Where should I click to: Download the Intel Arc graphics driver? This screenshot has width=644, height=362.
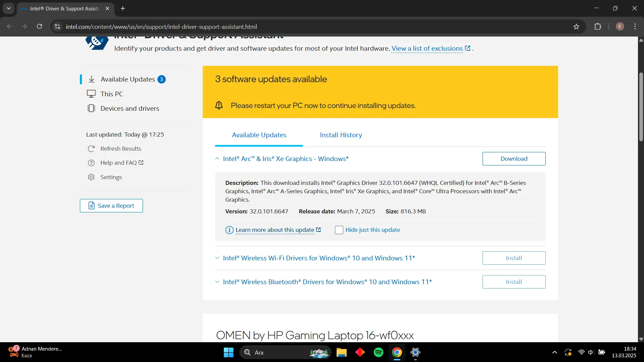point(514,159)
